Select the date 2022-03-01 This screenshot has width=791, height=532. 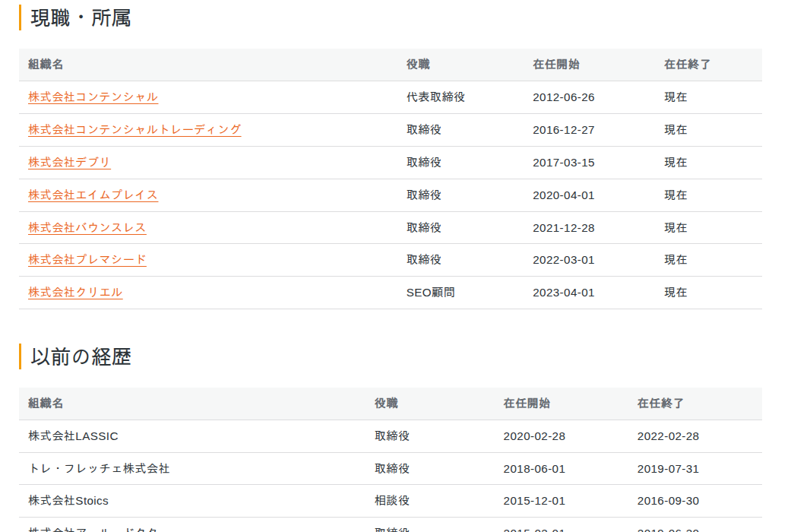[564, 260]
